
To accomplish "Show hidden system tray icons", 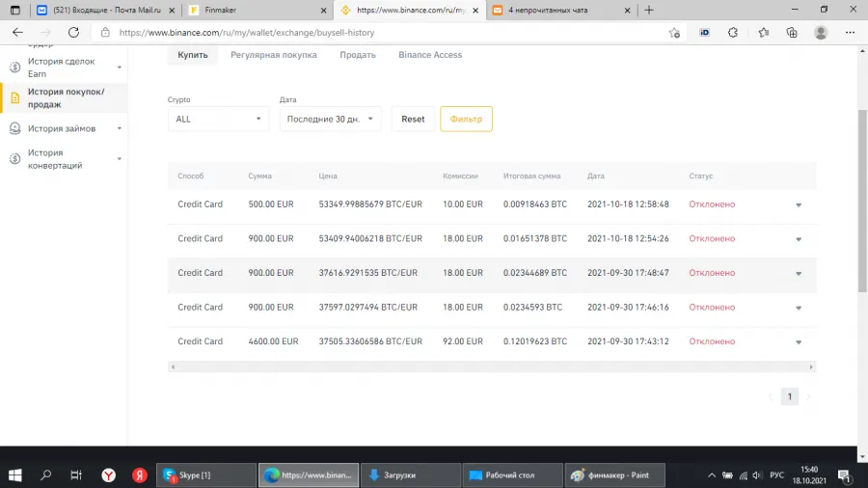I will point(712,475).
